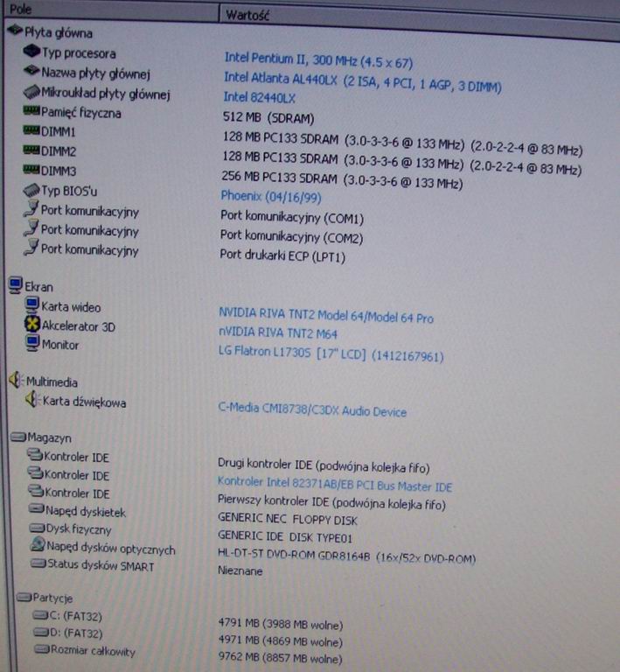Click the C: (FAT32) drive icon
This screenshot has height=672, width=620.
(41, 615)
